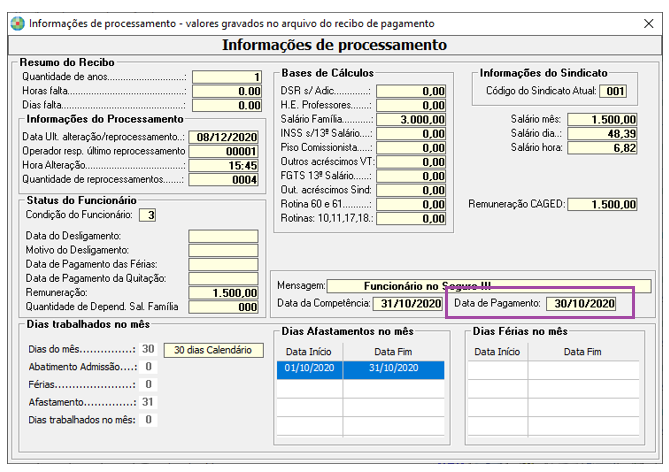Focus the Motivo do Desligamento field
The width and height of the screenshot is (669, 472).
[224, 250]
